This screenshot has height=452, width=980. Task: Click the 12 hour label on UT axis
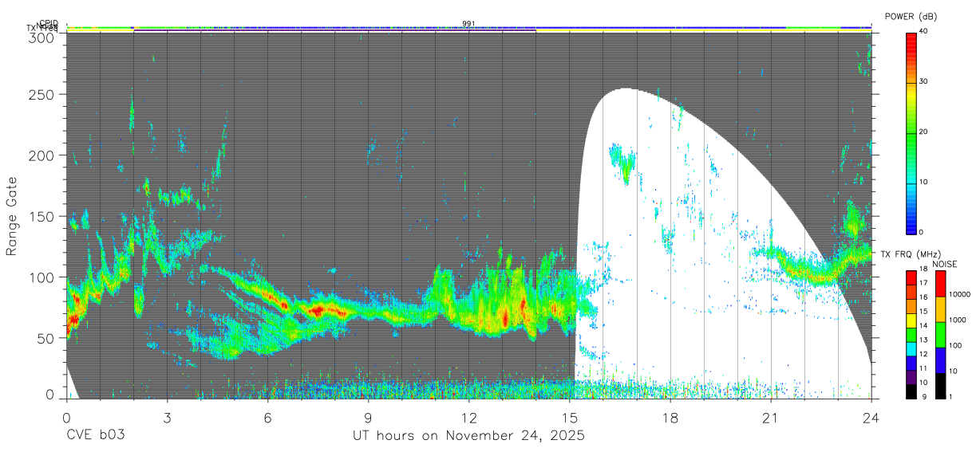468,417
